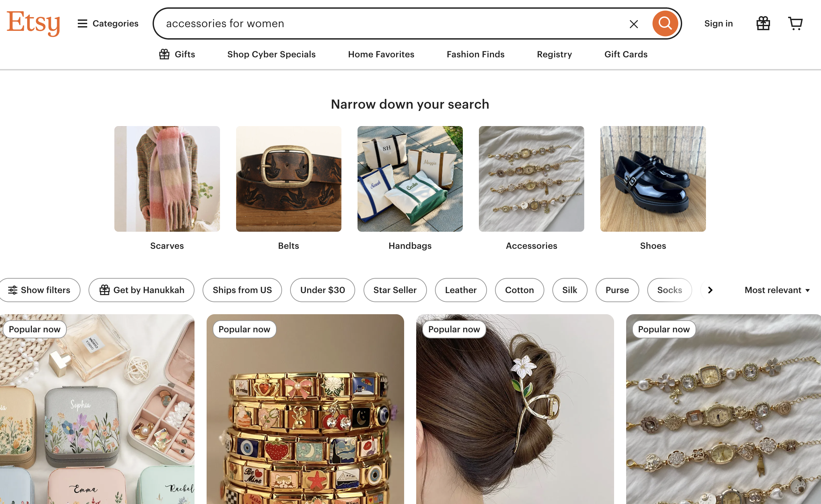Clear the search text with X icon

point(634,24)
